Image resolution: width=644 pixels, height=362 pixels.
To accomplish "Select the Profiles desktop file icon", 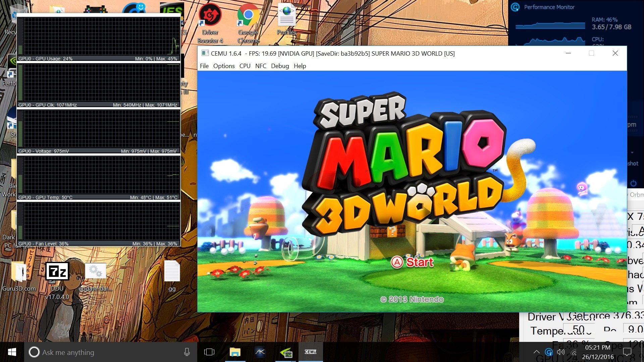I will [x=287, y=19].
